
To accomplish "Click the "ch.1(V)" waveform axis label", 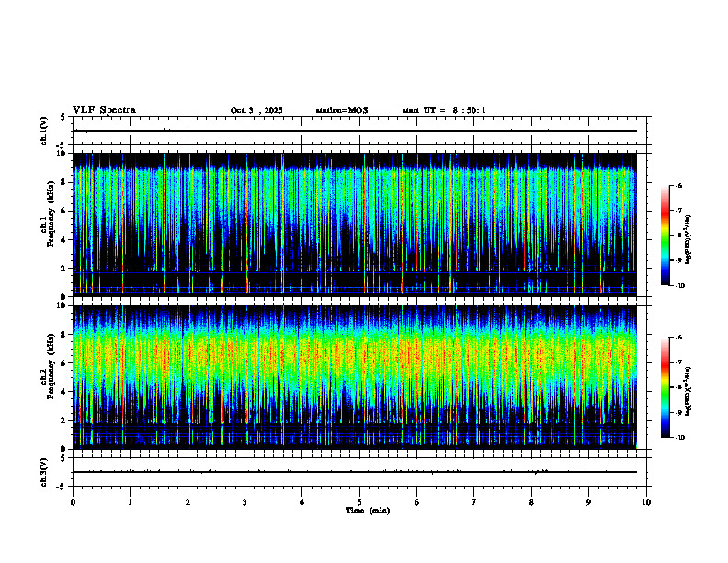I will tap(44, 131).
